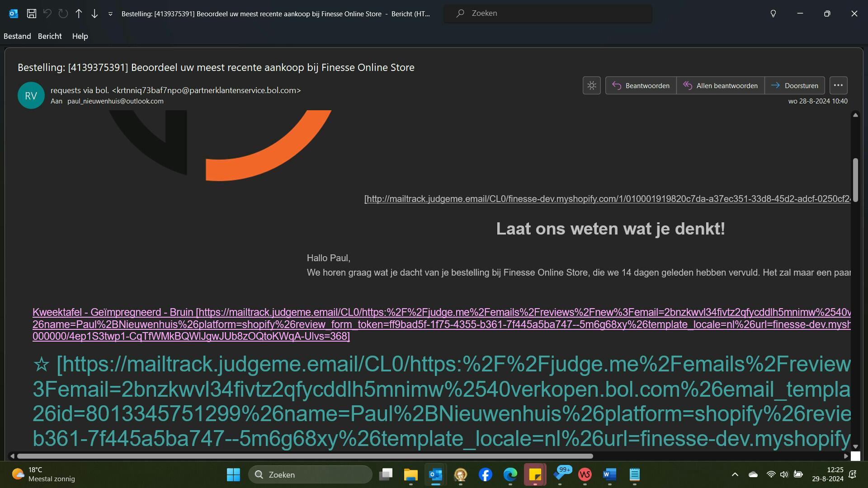868x488 pixels.
Task: Open Microsoft Word from the taskbar
Action: 609,474
